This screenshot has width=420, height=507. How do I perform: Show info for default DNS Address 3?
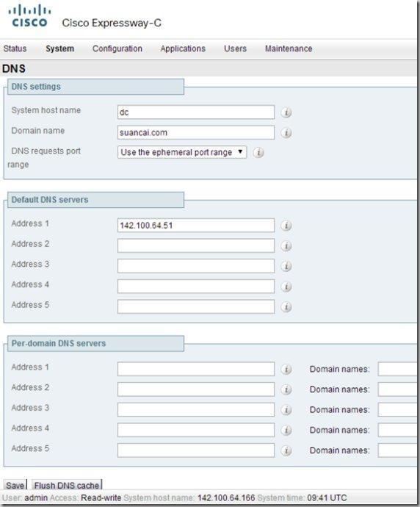point(286,266)
